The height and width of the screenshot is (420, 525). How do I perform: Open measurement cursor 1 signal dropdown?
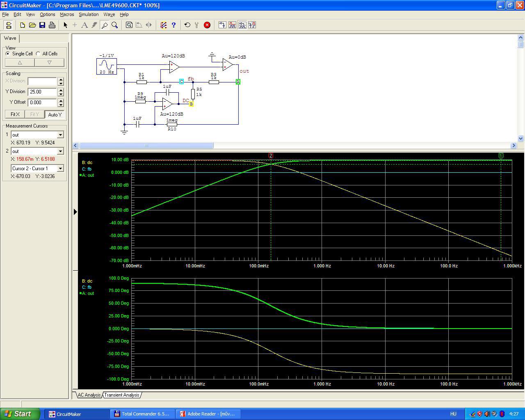60,135
